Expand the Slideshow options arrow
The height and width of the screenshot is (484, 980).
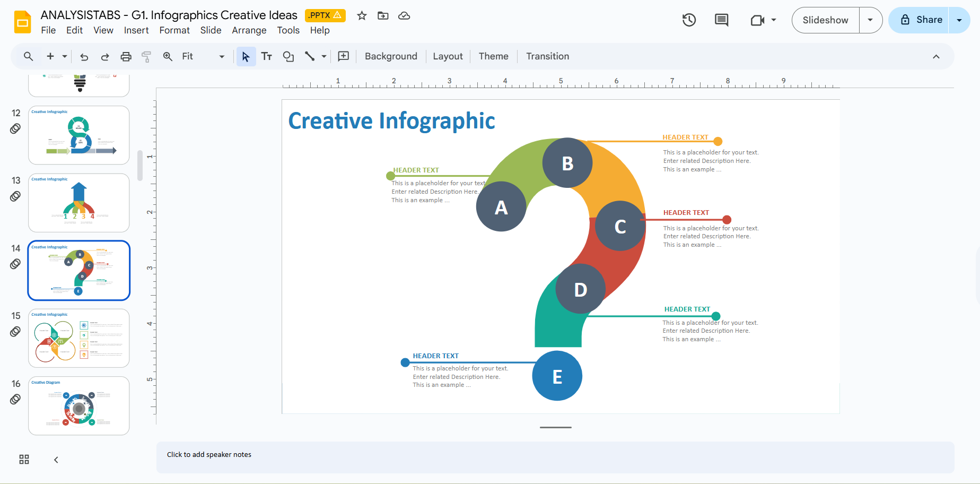870,20
